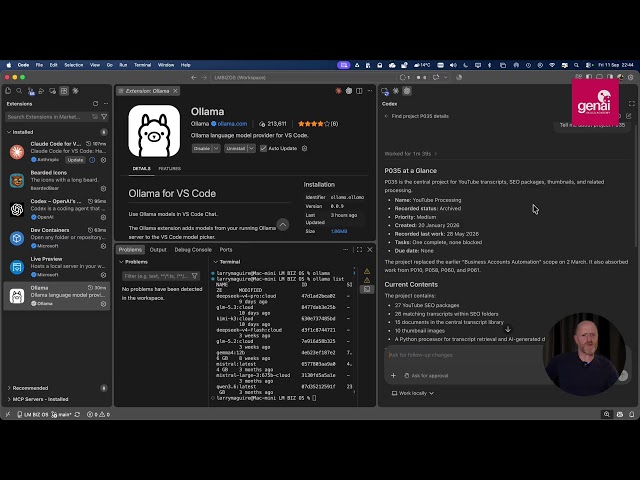Click the filter icon in Problems filter box
640x480 pixels.
195,276
